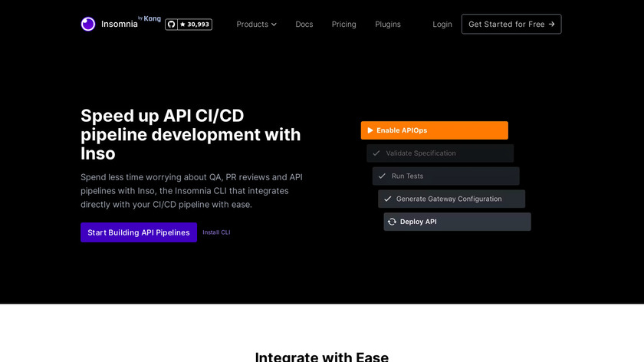The image size is (644, 362).
Task: Select the Validate Specification step
Action: click(440, 153)
